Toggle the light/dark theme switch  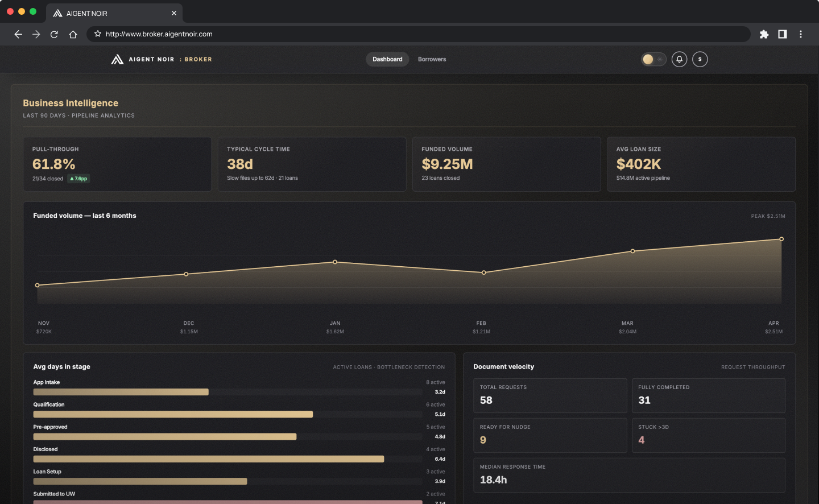click(x=653, y=59)
